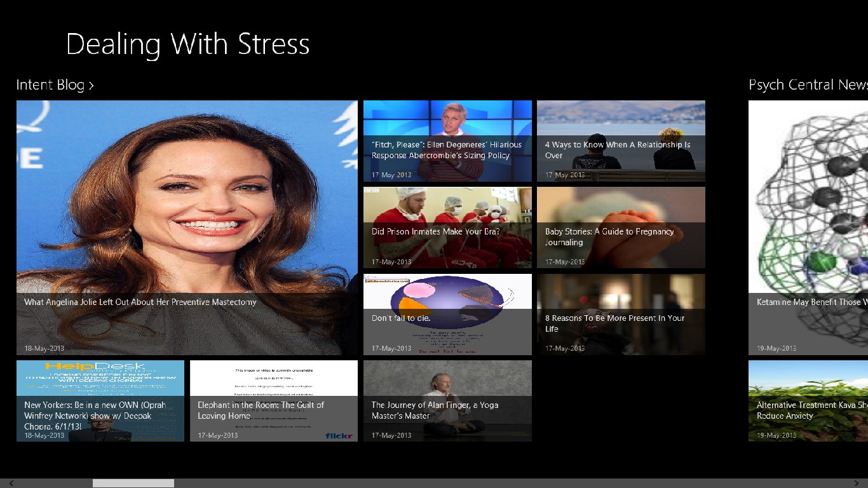Open the Angelina Jolie mastectomy article

(x=187, y=227)
